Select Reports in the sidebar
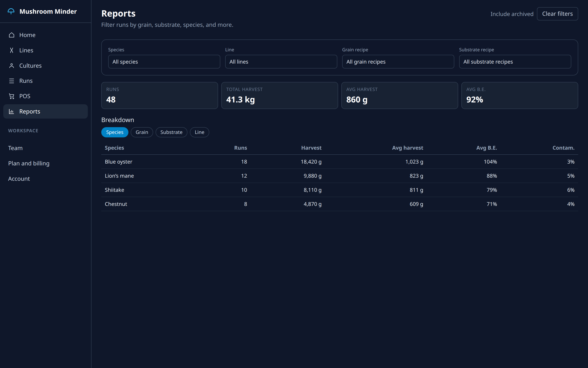This screenshot has width=588, height=368. pyautogui.click(x=46, y=111)
